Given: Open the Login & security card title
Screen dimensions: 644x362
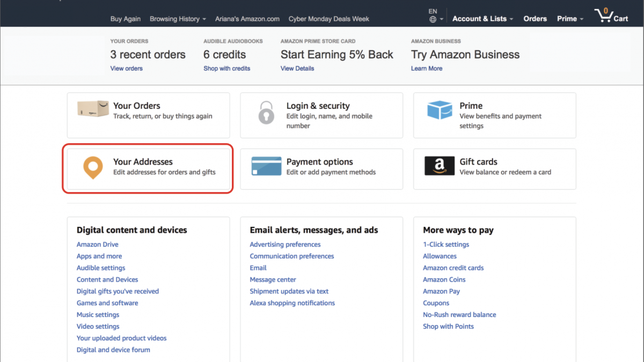Looking at the screenshot, I should [318, 106].
